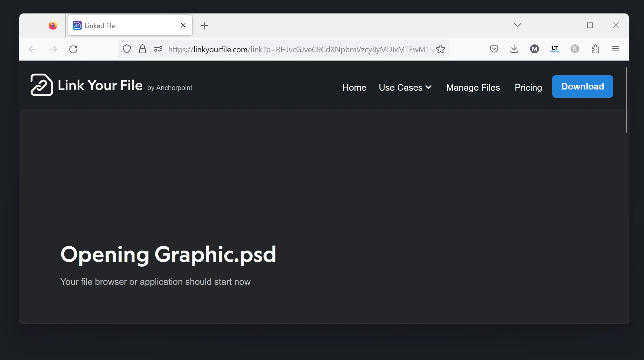The height and width of the screenshot is (360, 644).
Task: Select Home in the navigation menu
Action: coord(354,87)
